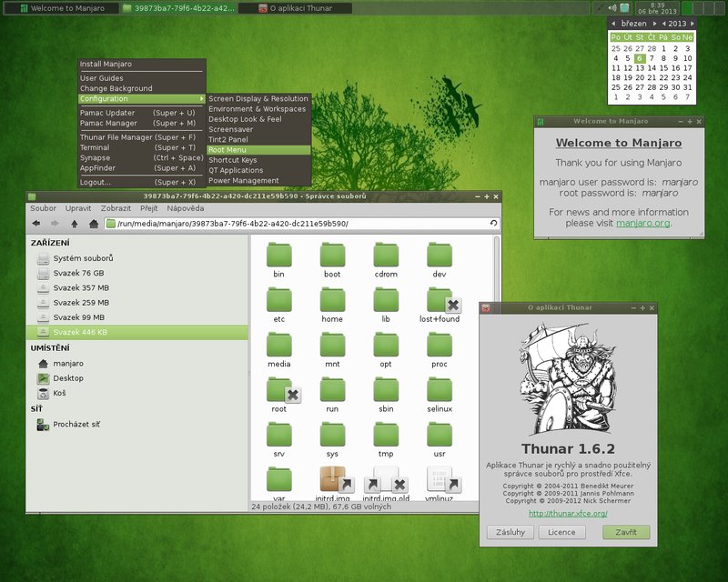728x582 pixels.
Task: Select the tmp folder
Action: tap(386, 435)
